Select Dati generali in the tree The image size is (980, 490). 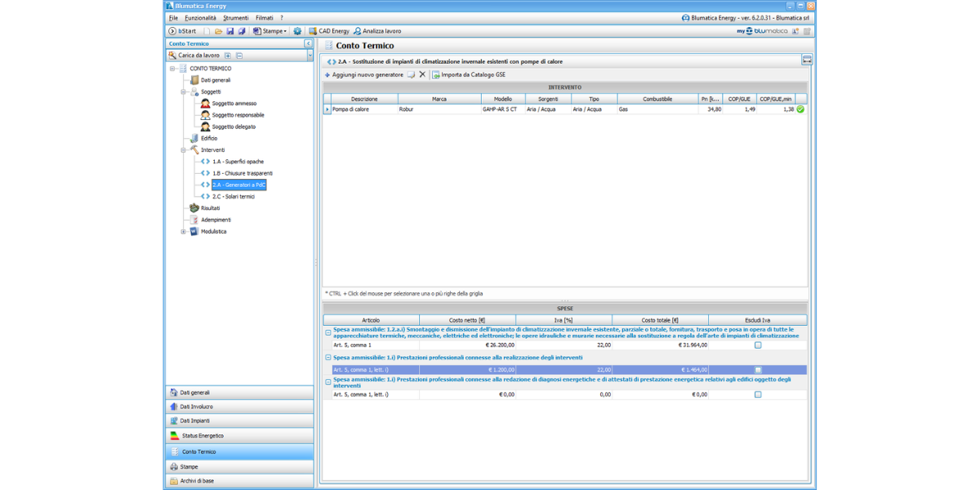tap(216, 80)
